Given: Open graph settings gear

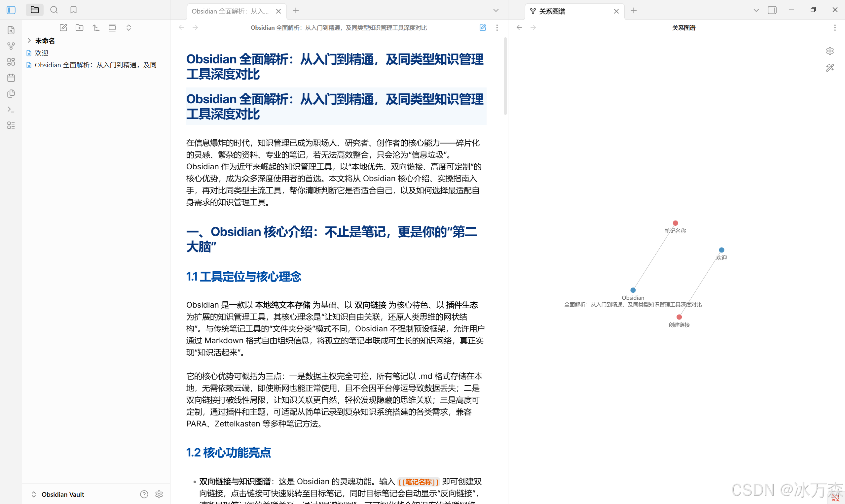Looking at the screenshot, I should (830, 51).
